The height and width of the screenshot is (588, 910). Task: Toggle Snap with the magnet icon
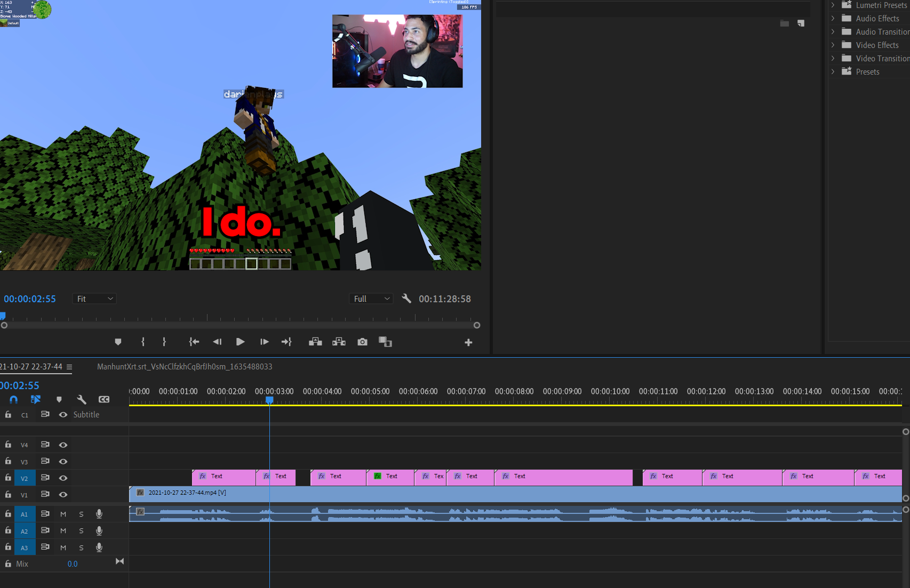tap(13, 399)
